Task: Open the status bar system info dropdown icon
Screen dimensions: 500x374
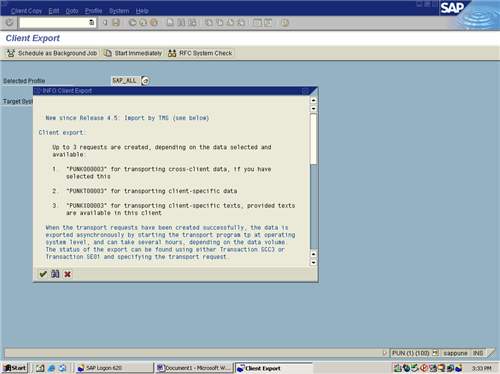Action: [435, 353]
